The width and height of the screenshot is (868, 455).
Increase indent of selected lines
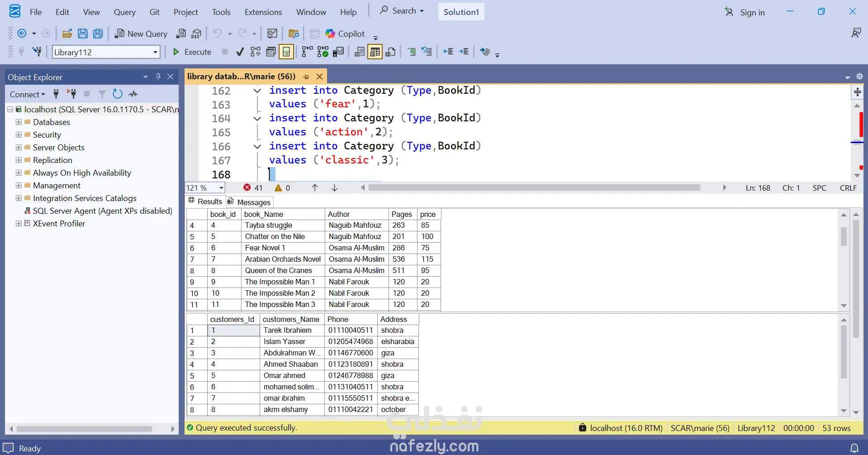(x=464, y=52)
